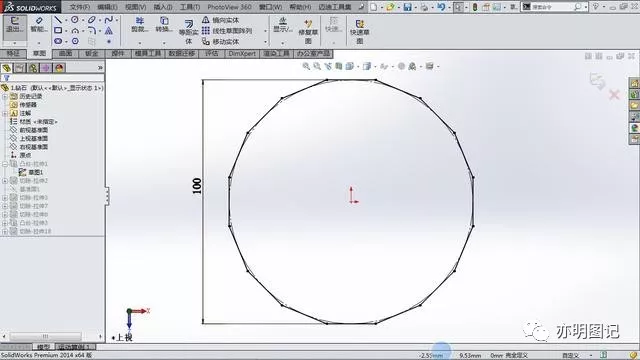Select the Corner Rectangle tool
640x360 pixels.
coord(58,31)
